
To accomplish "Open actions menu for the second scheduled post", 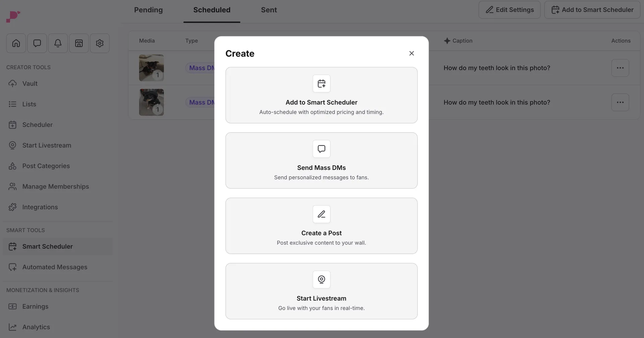I will tap(620, 102).
